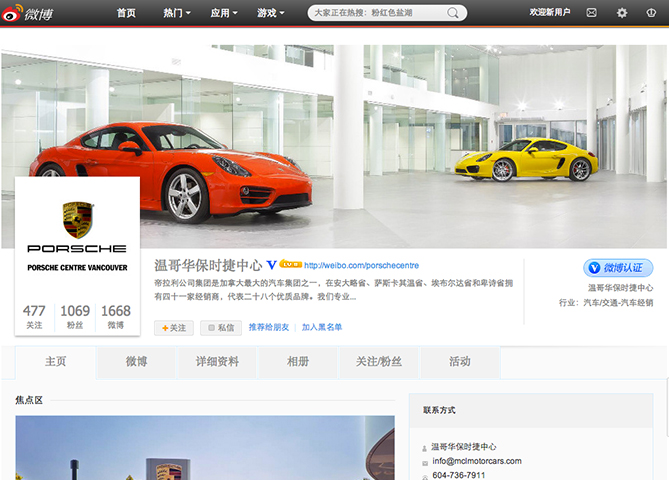669x480 pixels.
Task: Send a private message via 私信
Action: click(x=221, y=328)
